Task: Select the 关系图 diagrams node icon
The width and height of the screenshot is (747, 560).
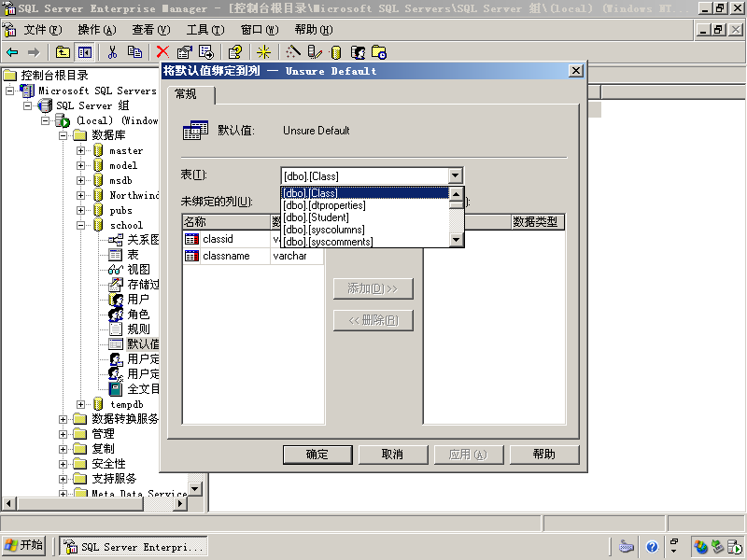Action: [x=115, y=240]
